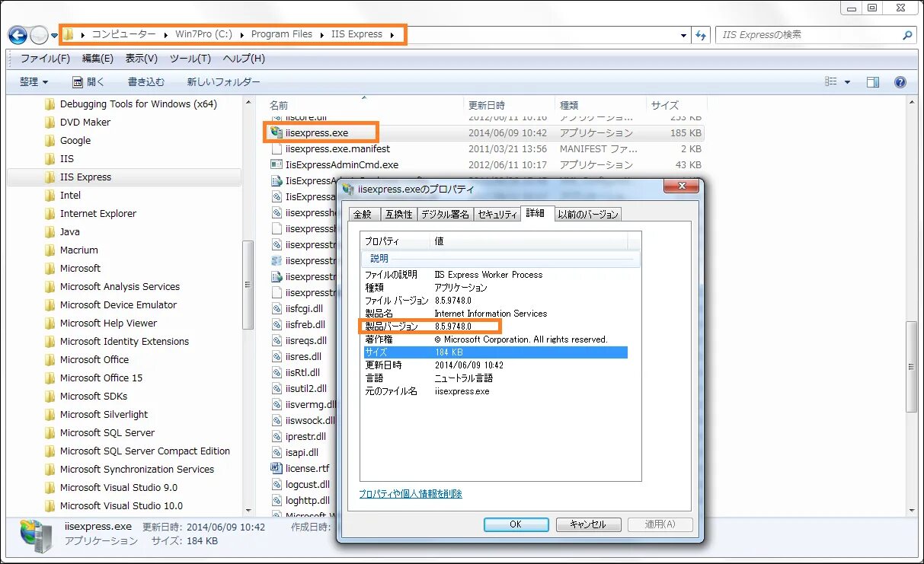Click the iisexpress.exe file icon
Screen dimensions: 924x564
coord(277,132)
